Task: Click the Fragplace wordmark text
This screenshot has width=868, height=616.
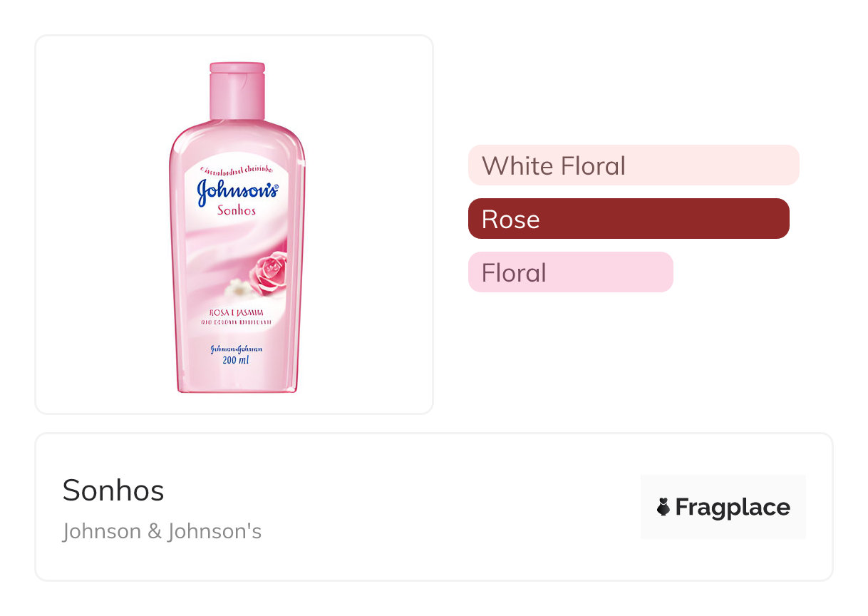Action: [x=732, y=508]
